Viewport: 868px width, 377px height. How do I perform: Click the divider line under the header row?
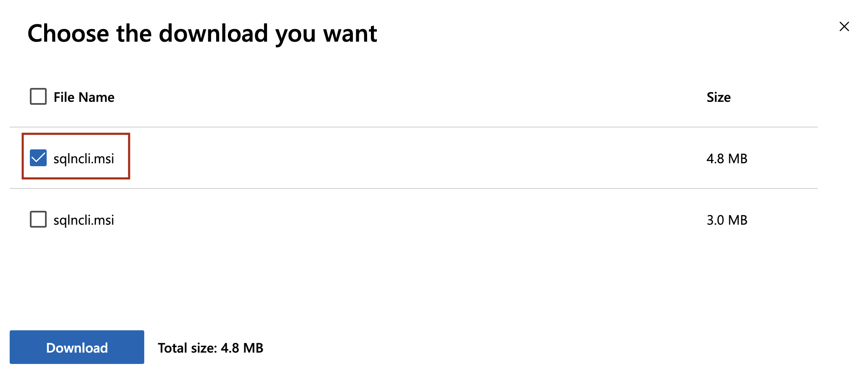(x=412, y=127)
